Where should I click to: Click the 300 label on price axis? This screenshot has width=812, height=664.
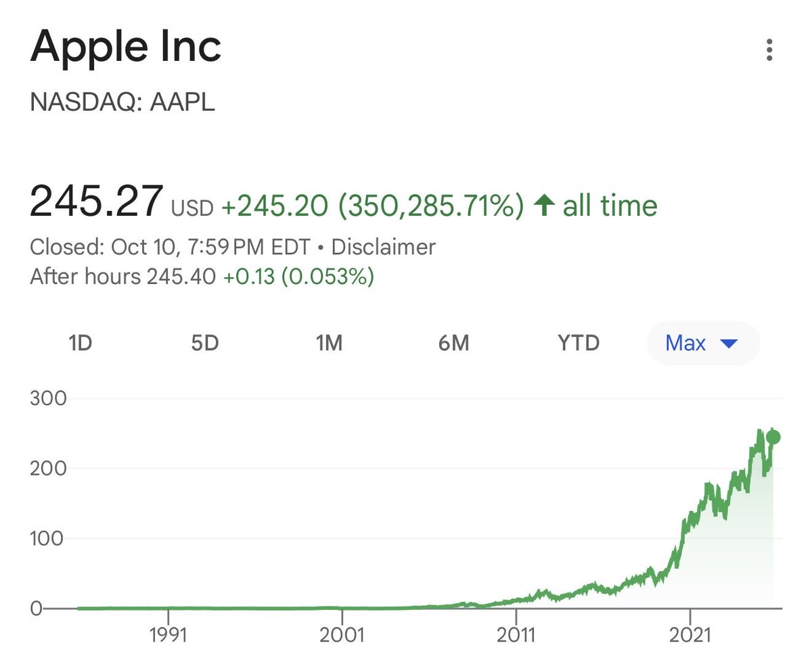tap(48, 398)
